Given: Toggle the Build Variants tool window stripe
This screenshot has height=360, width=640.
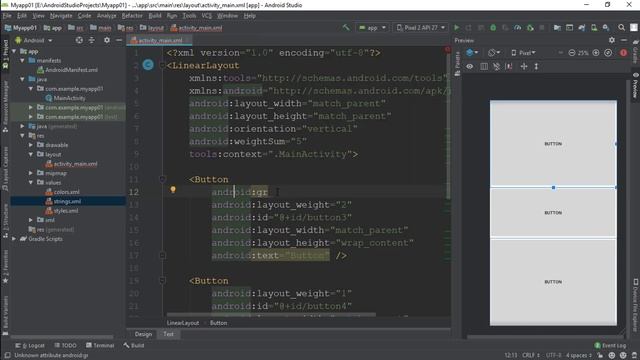Looking at the screenshot, I should pos(5,315).
